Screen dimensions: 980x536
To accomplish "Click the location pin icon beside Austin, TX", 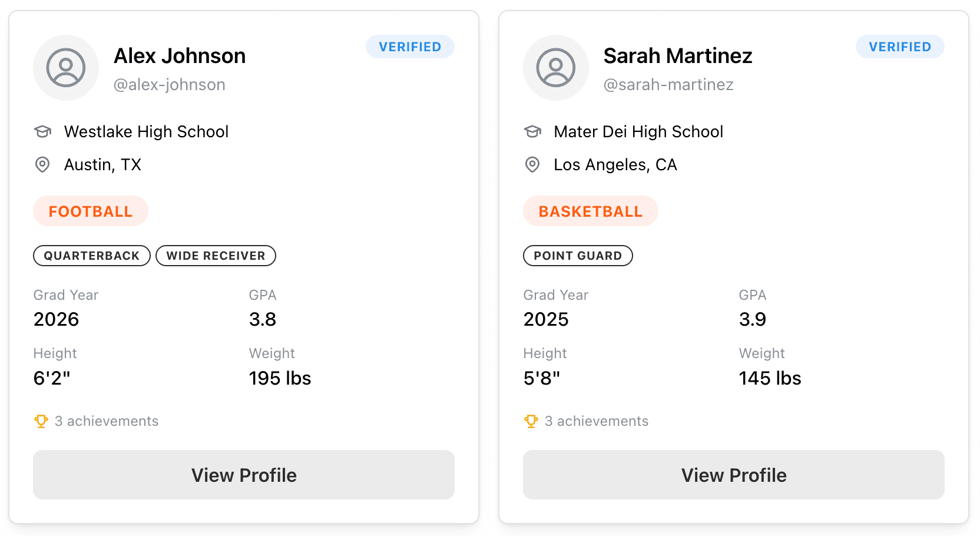I will 42,165.
